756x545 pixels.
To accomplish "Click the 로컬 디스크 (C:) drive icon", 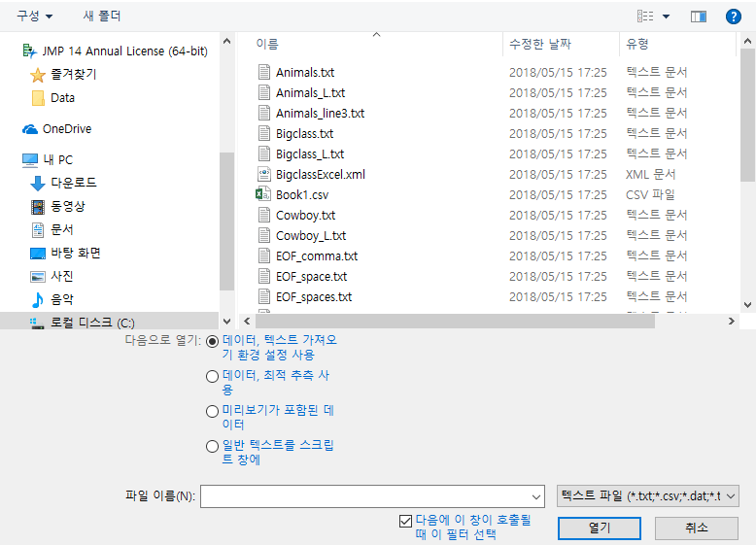I will point(37,323).
